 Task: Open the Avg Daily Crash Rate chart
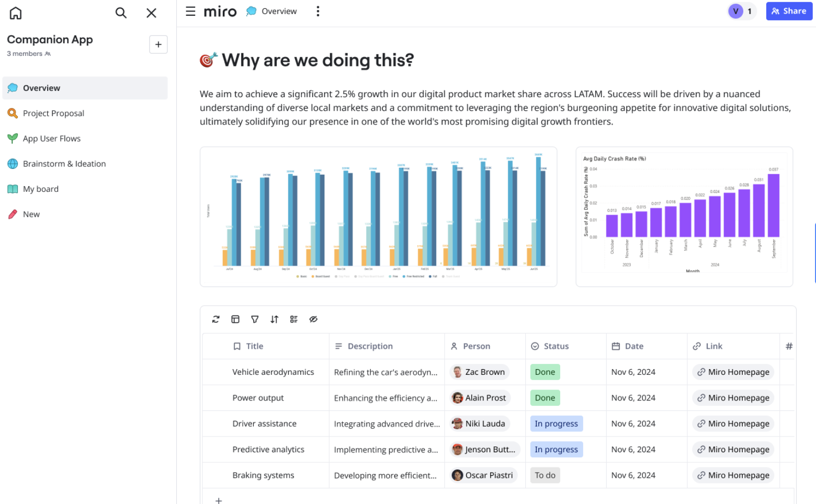tap(684, 216)
